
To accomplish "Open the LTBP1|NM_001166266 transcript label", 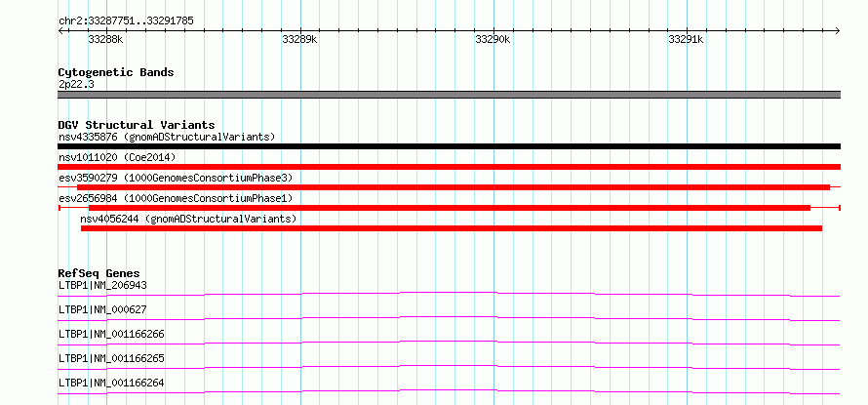I will [111, 334].
